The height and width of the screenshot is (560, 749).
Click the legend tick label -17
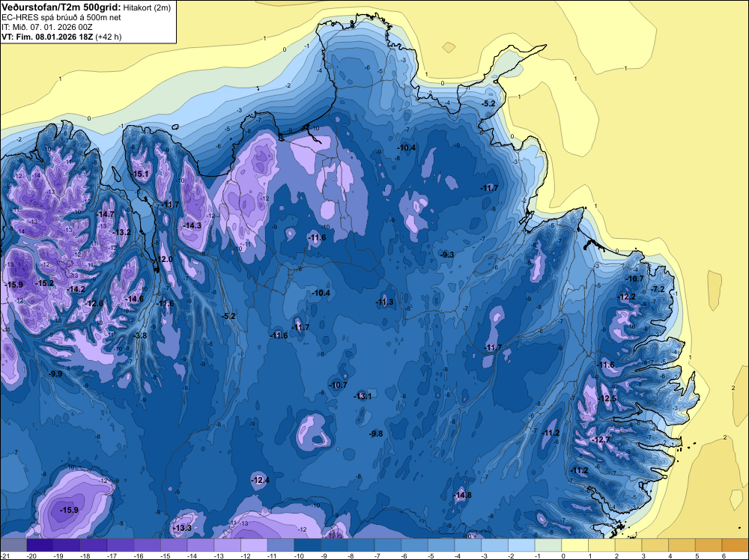pos(112,556)
